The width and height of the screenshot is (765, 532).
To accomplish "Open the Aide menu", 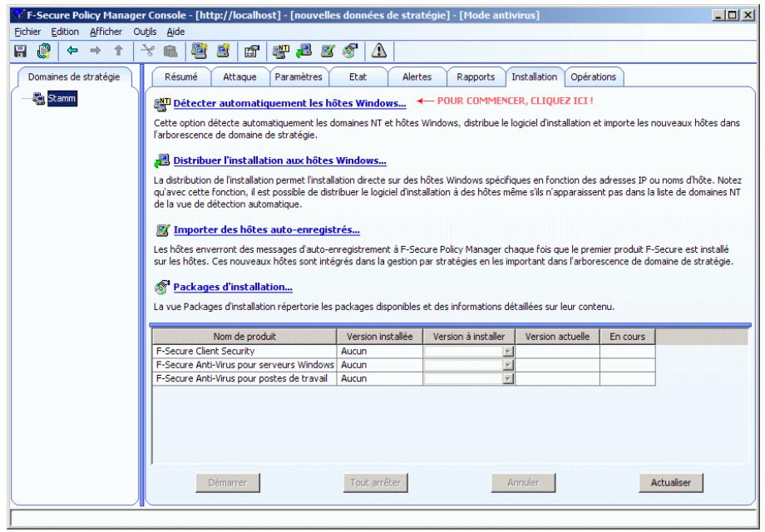I will tap(175, 32).
